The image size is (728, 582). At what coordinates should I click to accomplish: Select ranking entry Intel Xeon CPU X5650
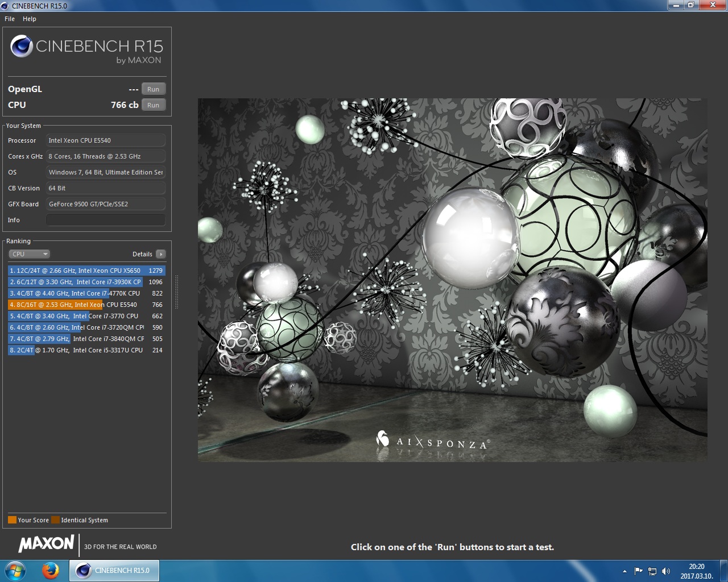(86, 271)
